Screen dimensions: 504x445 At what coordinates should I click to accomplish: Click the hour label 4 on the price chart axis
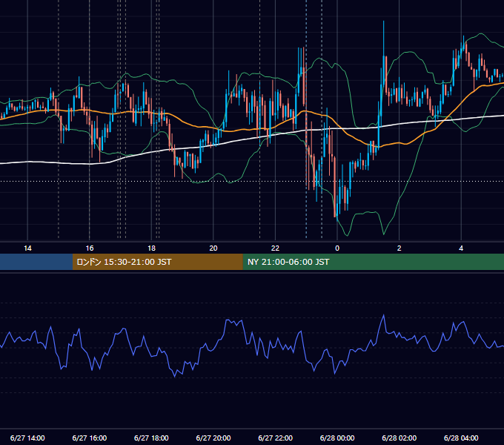[x=461, y=248]
